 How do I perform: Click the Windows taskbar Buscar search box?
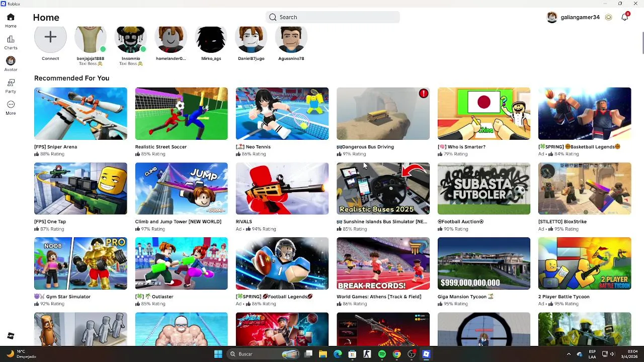(x=263, y=354)
